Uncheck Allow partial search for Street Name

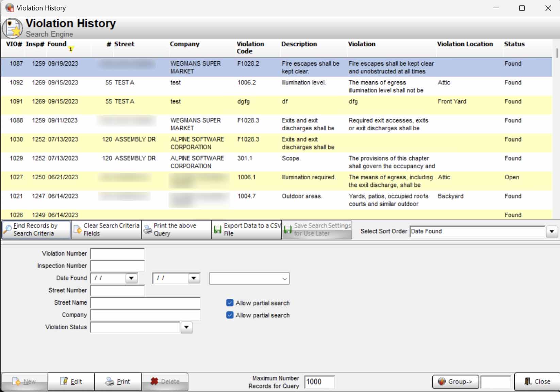[x=230, y=303]
